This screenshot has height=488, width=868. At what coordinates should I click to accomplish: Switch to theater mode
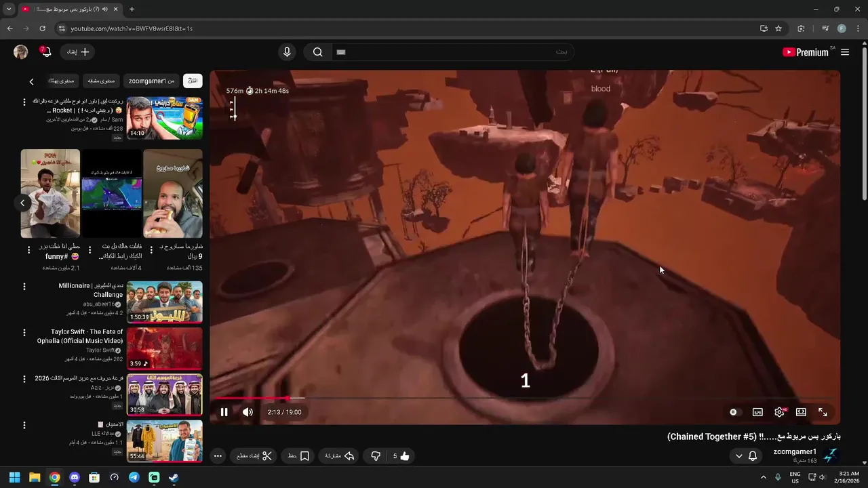click(x=801, y=412)
